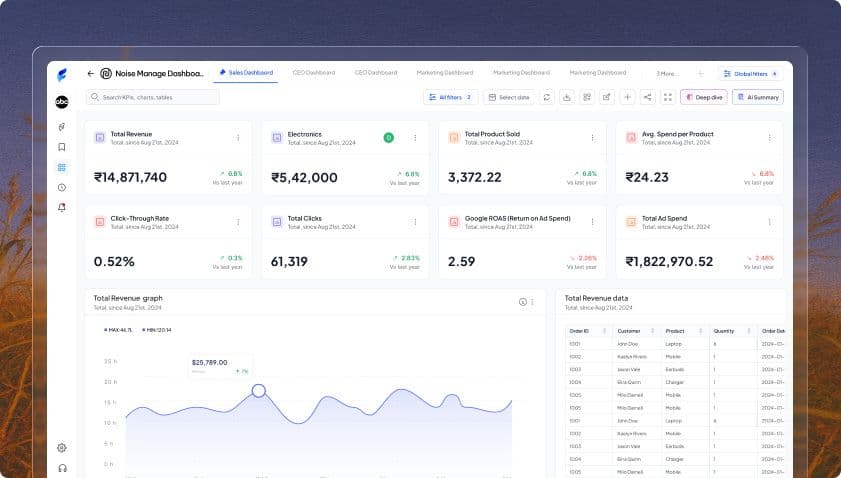This screenshot has width=841, height=478.
Task: Click the edit pencil icon in the toolbar
Action: (607, 97)
